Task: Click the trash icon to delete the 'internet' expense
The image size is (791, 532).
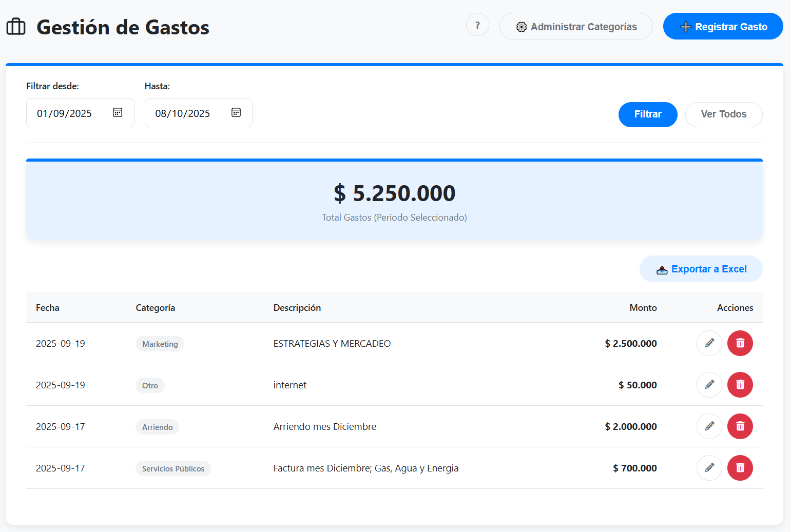Action: 740,385
